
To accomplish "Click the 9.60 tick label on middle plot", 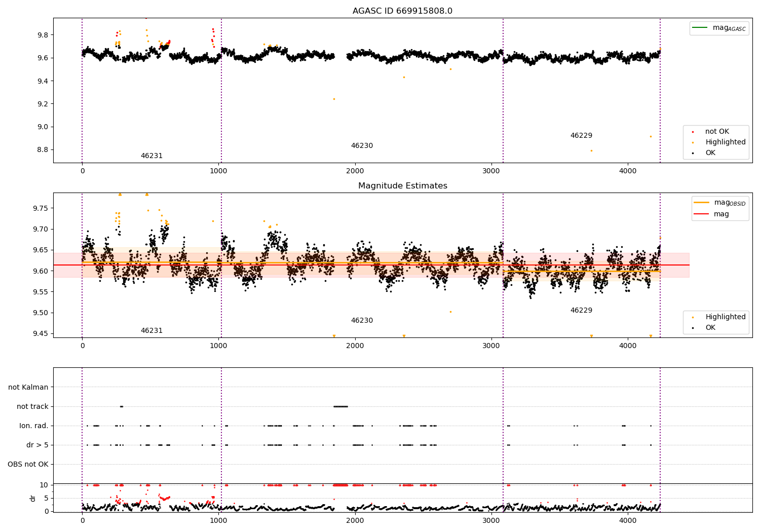I will (41, 271).
